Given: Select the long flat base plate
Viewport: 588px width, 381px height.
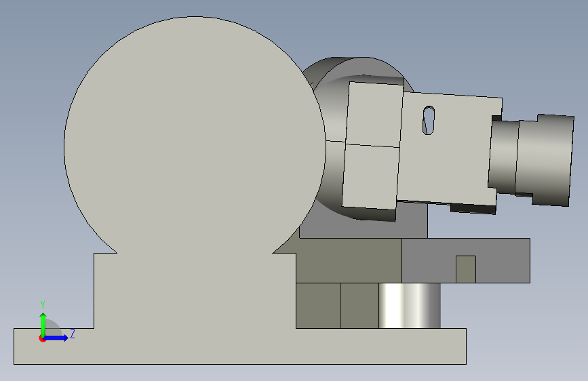Looking at the screenshot, I should click(240, 346).
